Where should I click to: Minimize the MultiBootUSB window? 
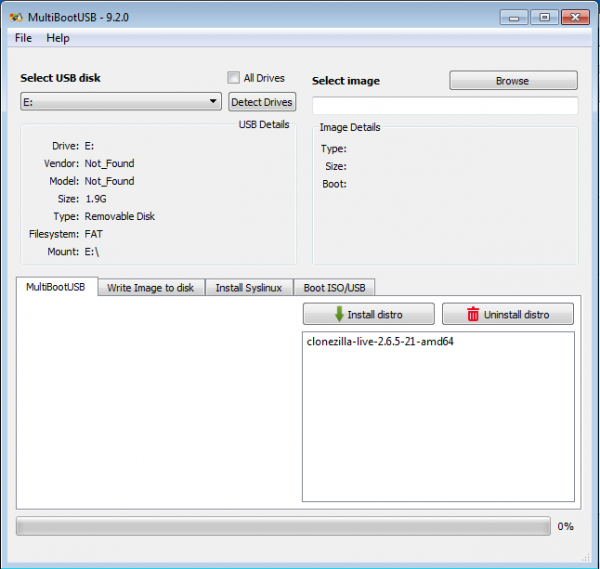(x=514, y=16)
